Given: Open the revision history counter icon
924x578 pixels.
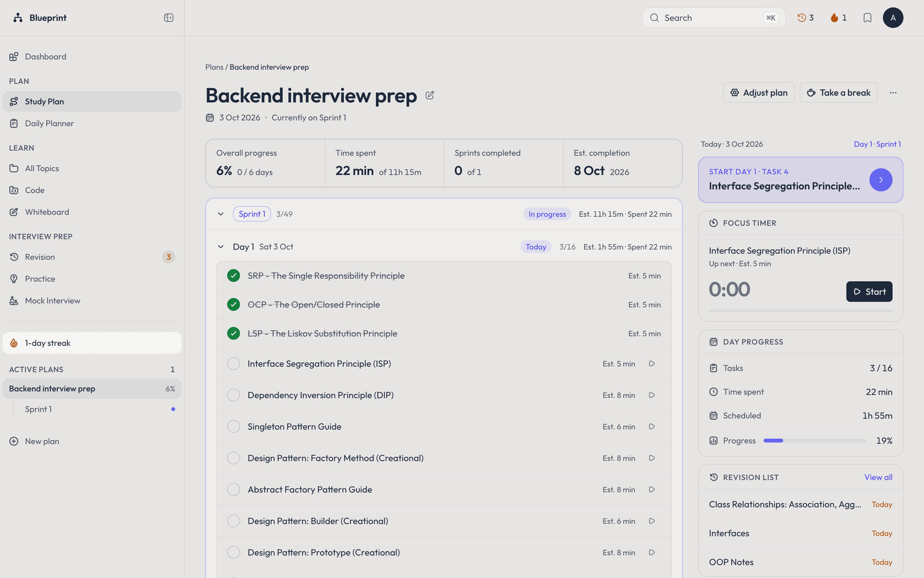Looking at the screenshot, I should [805, 18].
